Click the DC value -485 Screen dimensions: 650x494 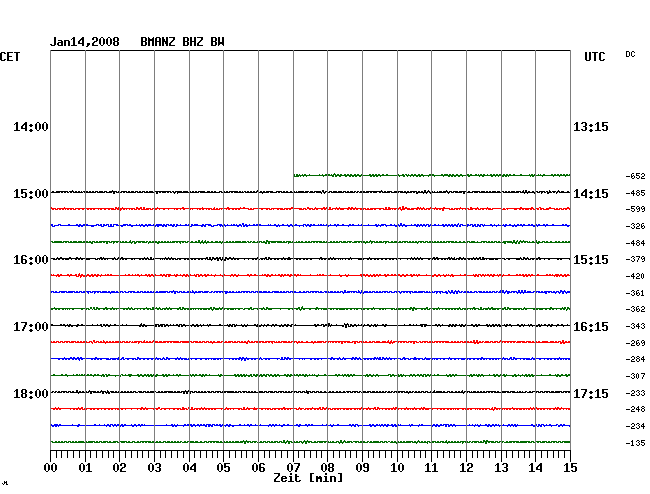point(635,193)
